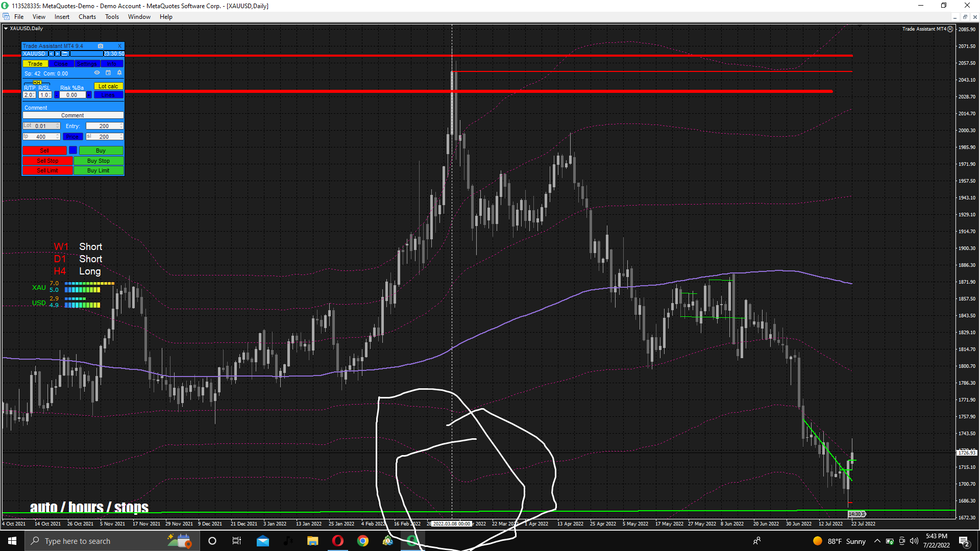Viewport: 980px width, 551px height.
Task: Click the Lot spinner arrows
Action: point(58,126)
